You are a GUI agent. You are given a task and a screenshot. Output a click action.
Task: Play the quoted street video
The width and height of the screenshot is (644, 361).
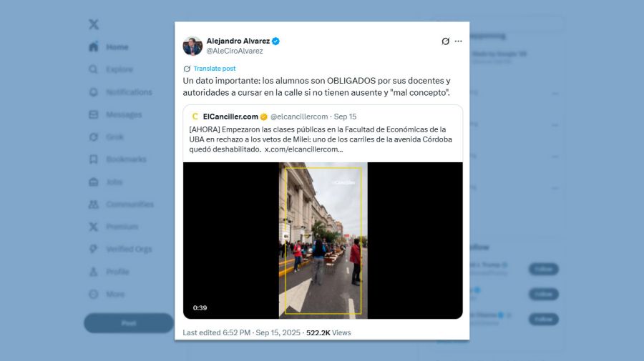(323, 240)
